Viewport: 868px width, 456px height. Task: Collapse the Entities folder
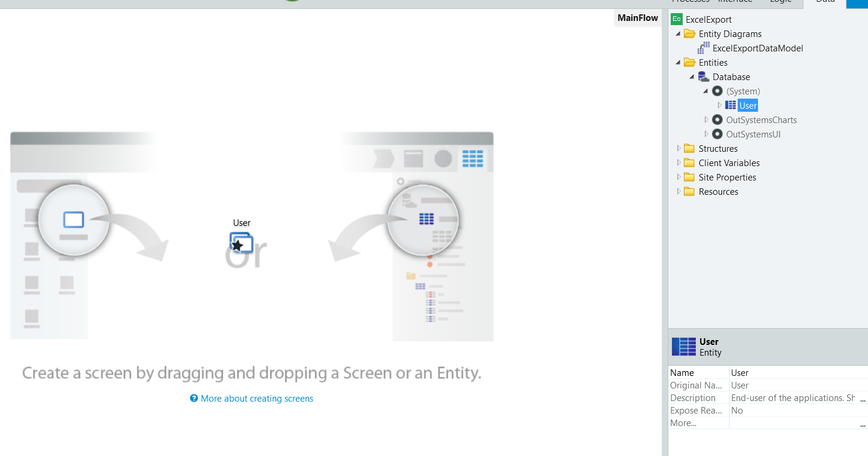coord(678,63)
